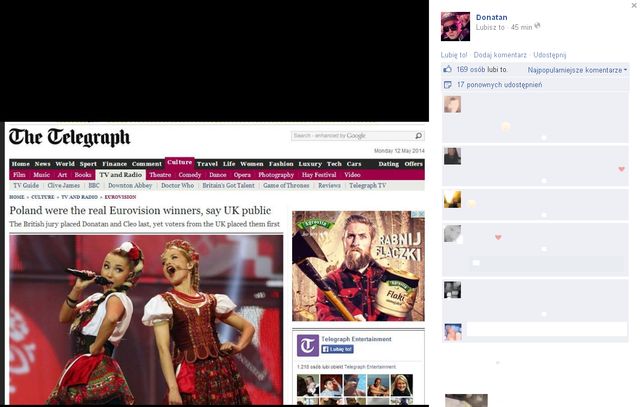Click Donatan's profile picture thumbnail
This screenshot has width=640, height=407.
(x=455, y=27)
